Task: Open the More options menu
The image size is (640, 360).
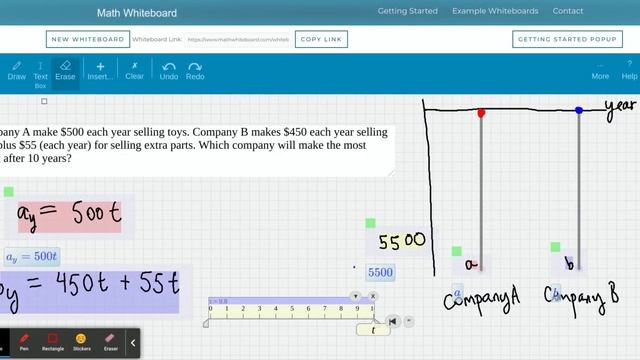Action: click(x=600, y=72)
